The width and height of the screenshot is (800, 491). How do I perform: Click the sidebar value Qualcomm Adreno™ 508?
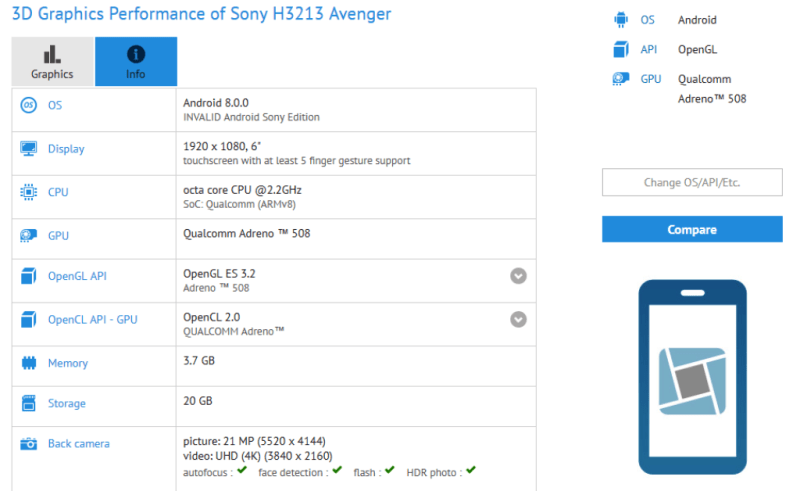click(x=712, y=89)
